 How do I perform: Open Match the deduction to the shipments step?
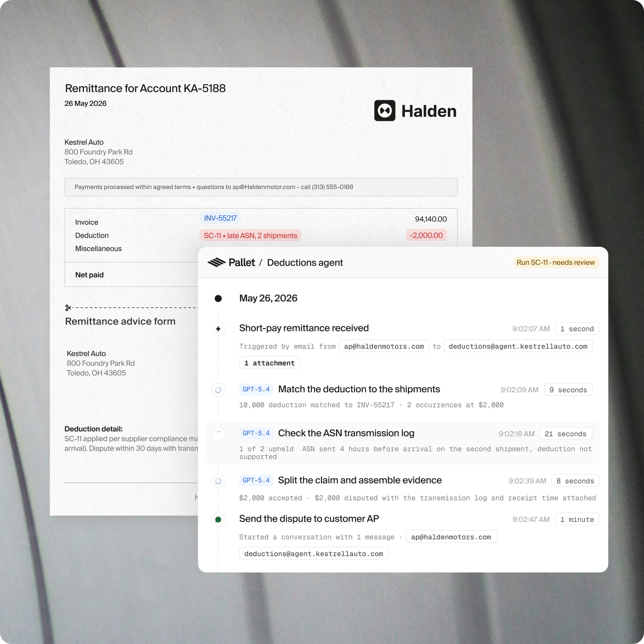pyautogui.click(x=359, y=389)
